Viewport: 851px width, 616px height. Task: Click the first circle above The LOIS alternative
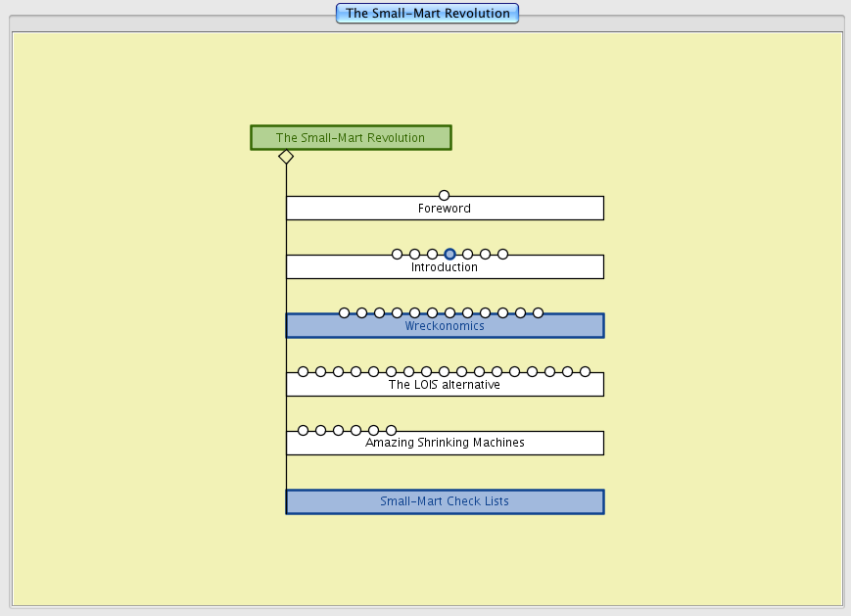pyautogui.click(x=303, y=372)
